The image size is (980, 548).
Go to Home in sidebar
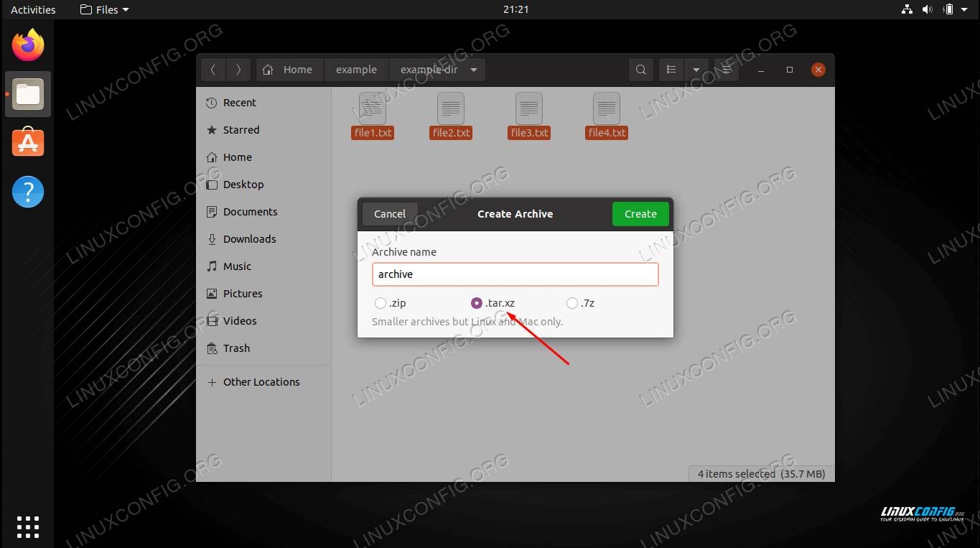click(x=263, y=157)
